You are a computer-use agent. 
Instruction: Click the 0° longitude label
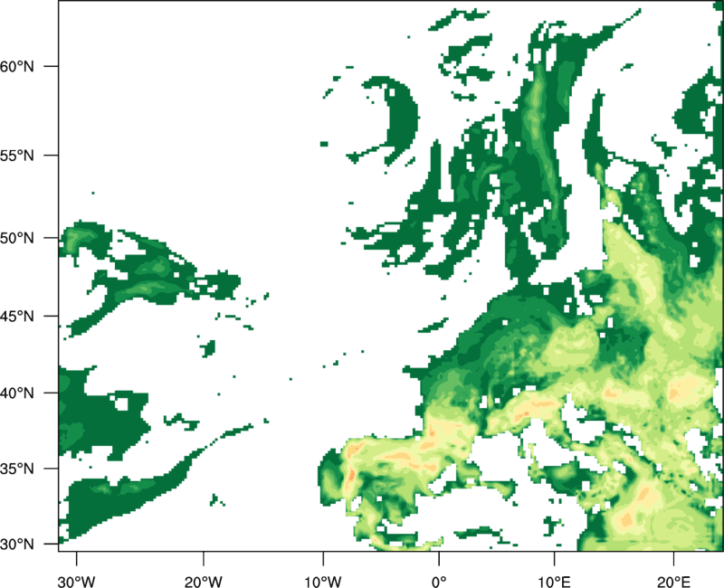439,582
